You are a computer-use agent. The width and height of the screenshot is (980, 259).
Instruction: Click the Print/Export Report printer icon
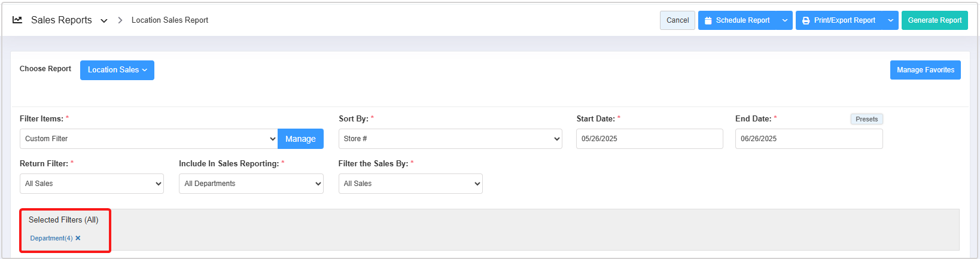tap(806, 20)
